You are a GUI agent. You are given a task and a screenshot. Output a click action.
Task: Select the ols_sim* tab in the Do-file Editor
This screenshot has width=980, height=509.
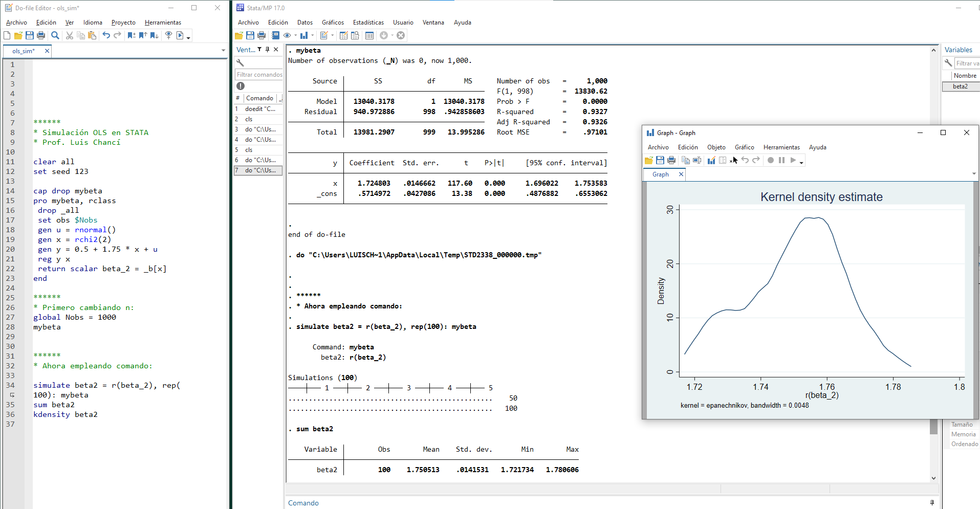[x=24, y=51]
